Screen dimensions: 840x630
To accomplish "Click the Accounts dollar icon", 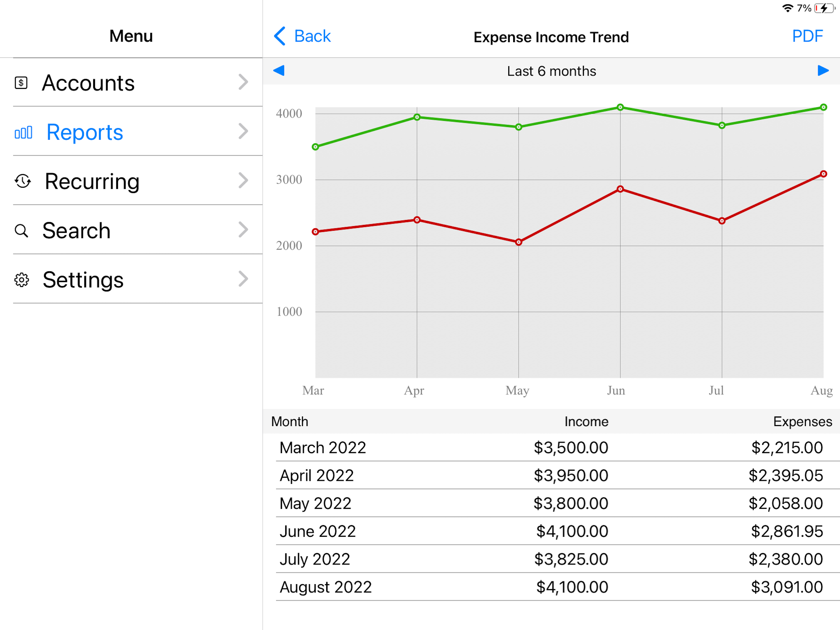I will click(x=21, y=83).
